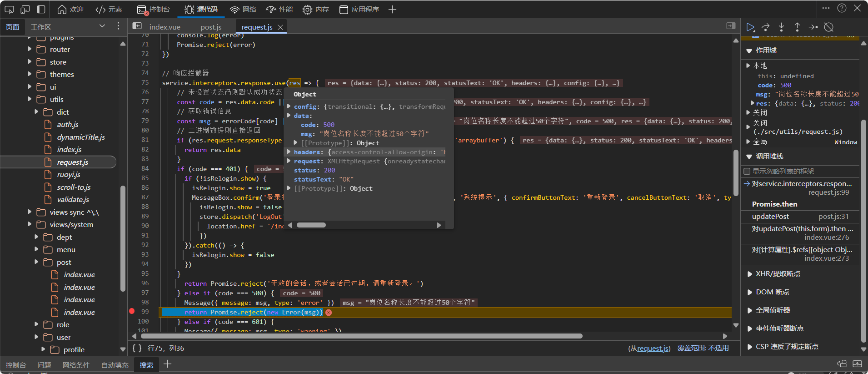The image size is (868, 374).
Task: Expand the router folder
Action: point(30,49)
